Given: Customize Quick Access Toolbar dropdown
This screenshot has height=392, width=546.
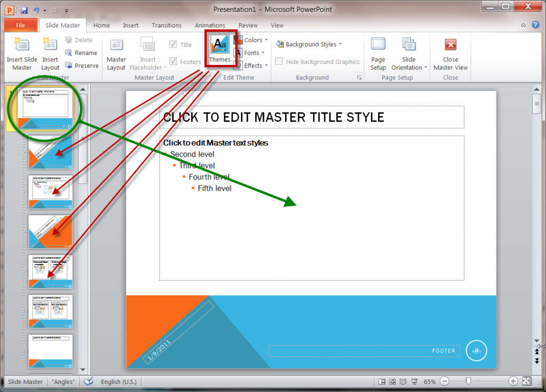Looking at the screenshot, I should tap(67, 11).
